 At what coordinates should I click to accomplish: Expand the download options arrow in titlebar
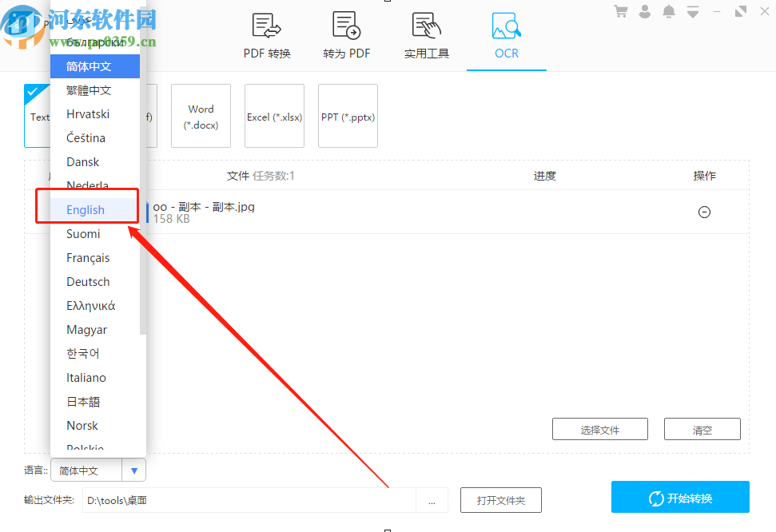[x=692, y=11]
